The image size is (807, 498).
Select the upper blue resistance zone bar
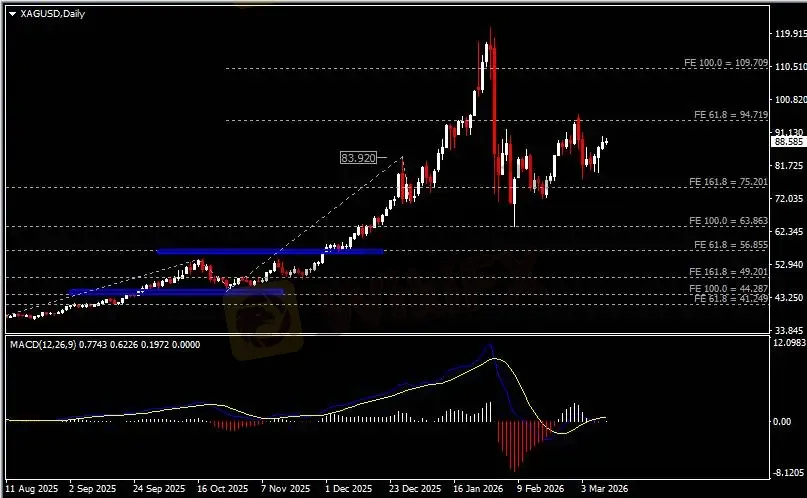pos(270,251)
